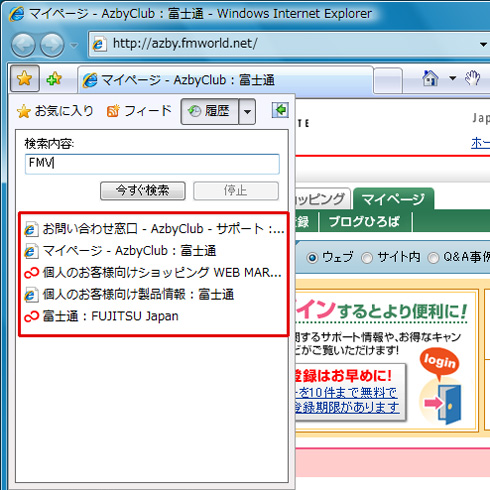Viewport: 490px width, 490px height.
Task: Switch to the フィード feeds view
Action: pos(139,111)
